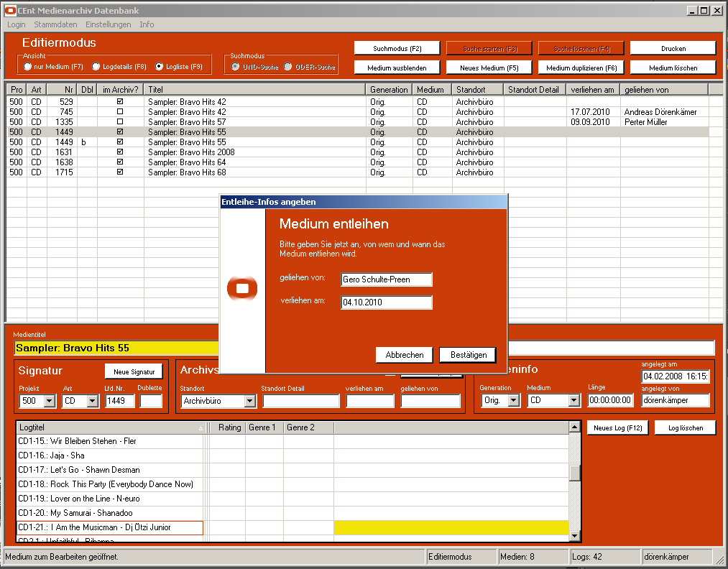The image size is (728, 569).
Task: Click the sort triangle in Logtitel header
Action: click(x=201, y=428)
